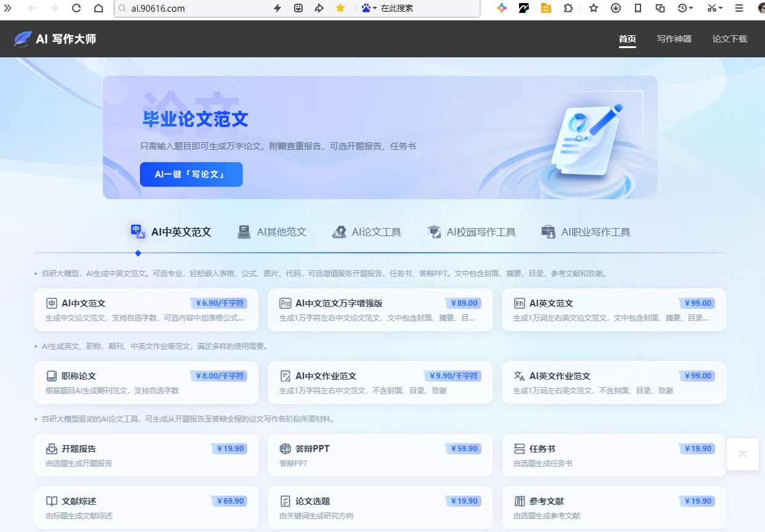Click the browser back arrow
The height and width of the screenshot is (532, 765).
click(x=31, y=8)
